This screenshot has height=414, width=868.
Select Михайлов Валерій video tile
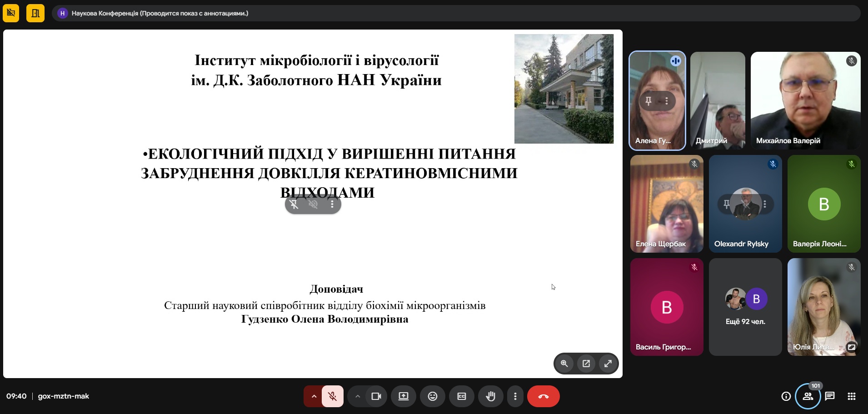pyautogui.click(x=805, y=100)
